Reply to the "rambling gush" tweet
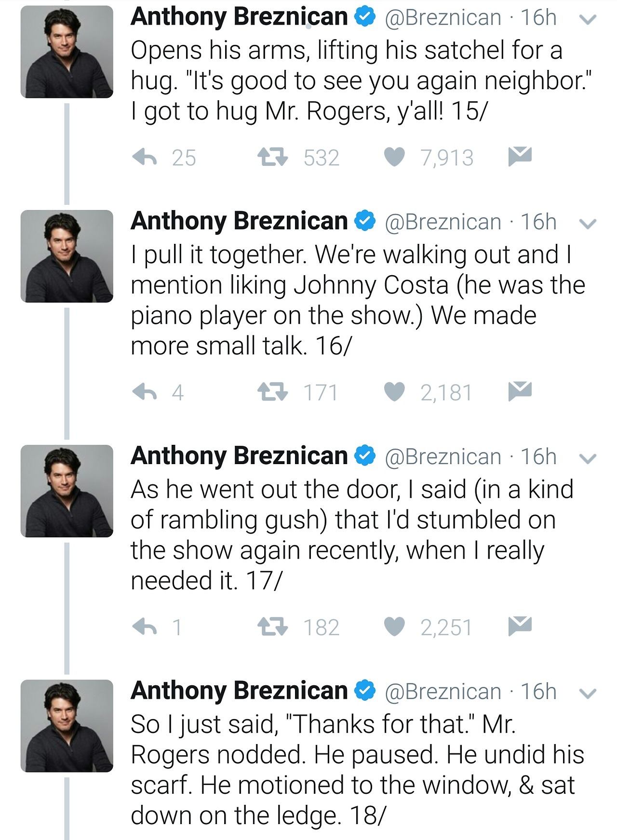Viewport: 617px width, 840px height. (145, 626)
